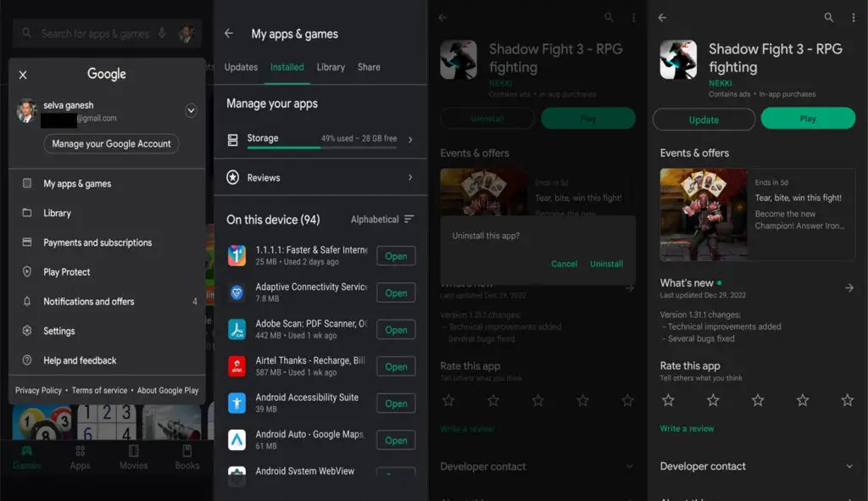868x501 pixels.
Task: Open Payments and subscriptions
Action: [108, 242]
